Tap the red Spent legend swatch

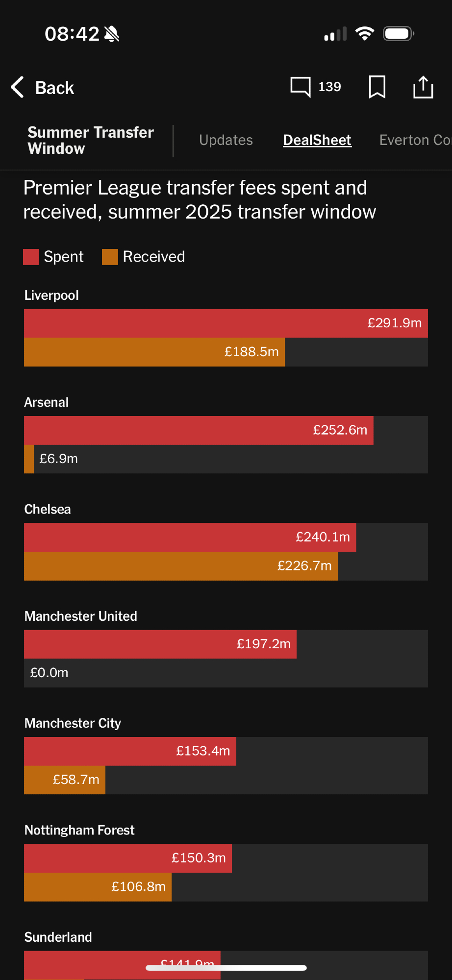pos(31,257)
